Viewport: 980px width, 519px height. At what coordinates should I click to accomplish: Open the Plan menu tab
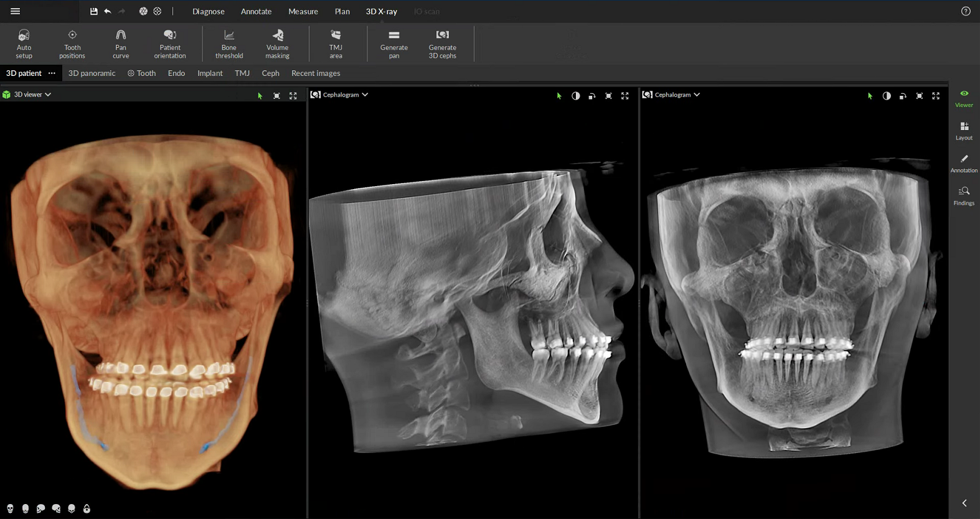click(x=342, y=11)
